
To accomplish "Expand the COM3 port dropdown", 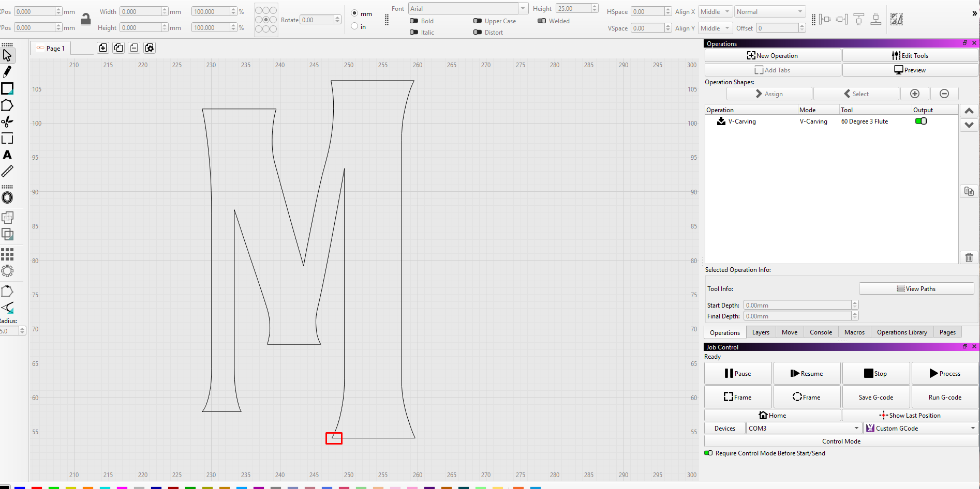I will coord(804,429).
